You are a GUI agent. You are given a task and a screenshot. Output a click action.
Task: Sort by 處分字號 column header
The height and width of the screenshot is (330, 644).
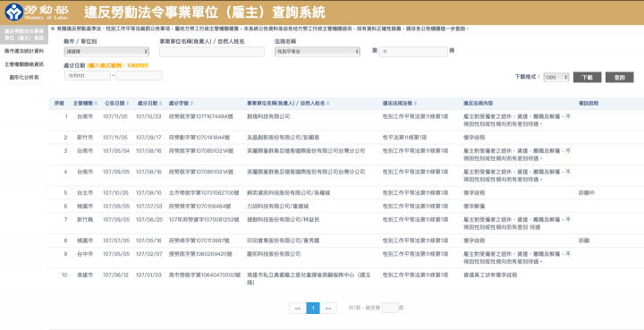pyautogui.click(x=181, y=104)
